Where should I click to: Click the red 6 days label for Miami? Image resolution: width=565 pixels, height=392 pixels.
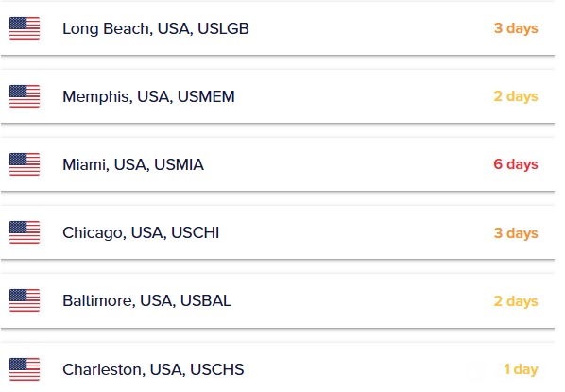point(516,164)
